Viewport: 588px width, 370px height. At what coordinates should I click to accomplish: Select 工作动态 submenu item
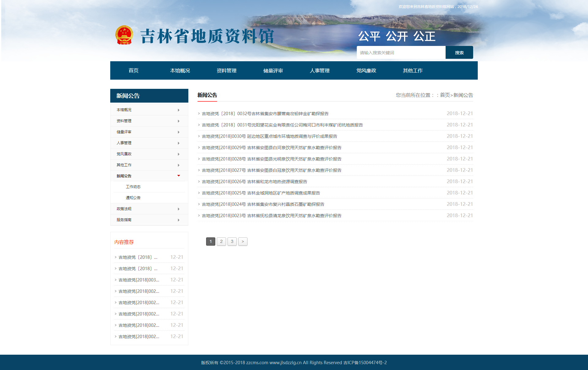tap(133, 187)
